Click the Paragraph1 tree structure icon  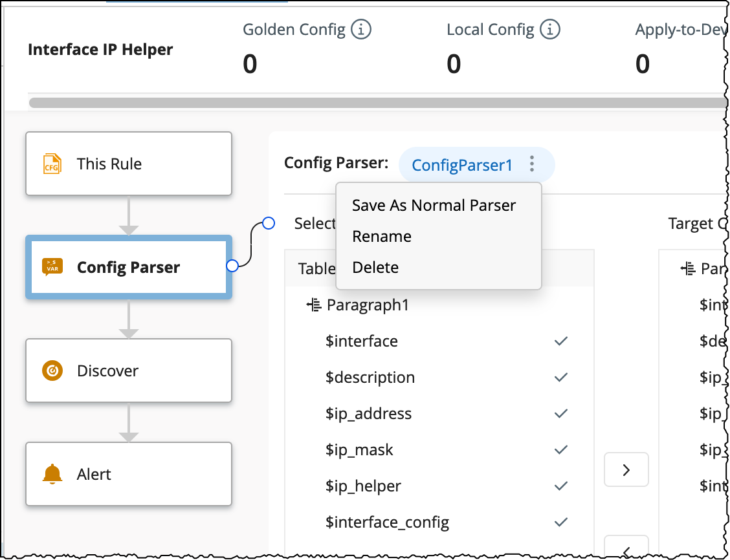(314, 305)
